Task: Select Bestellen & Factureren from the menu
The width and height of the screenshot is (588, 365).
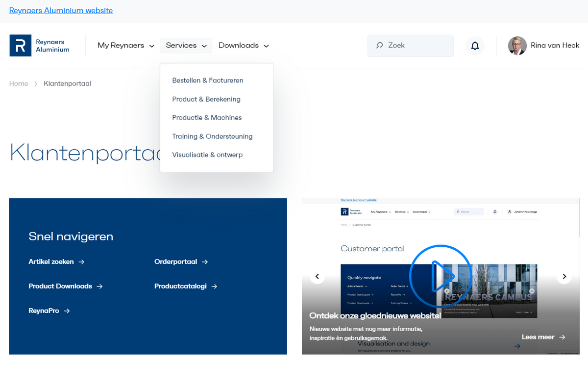Action: click(208, 80)
